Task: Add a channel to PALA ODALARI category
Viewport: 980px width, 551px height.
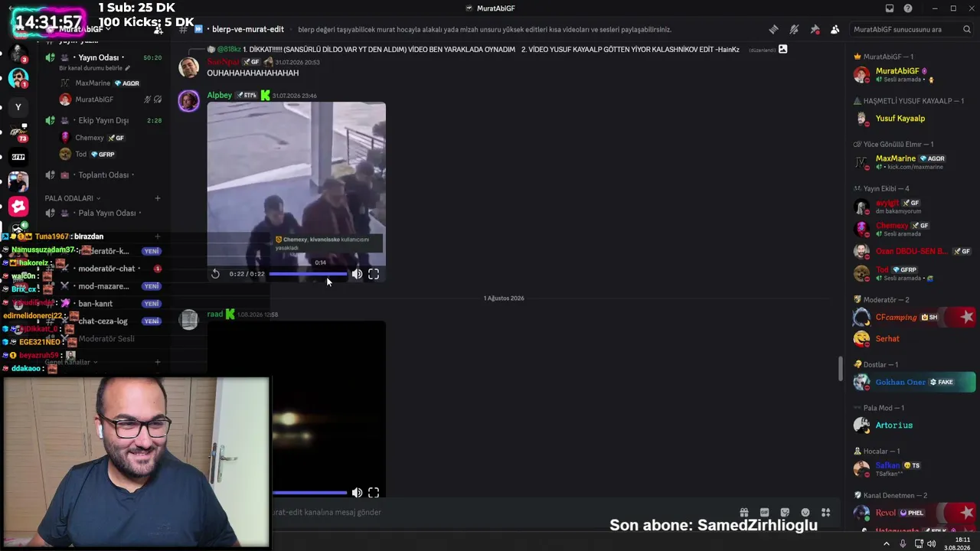Action: coord(158,198)
